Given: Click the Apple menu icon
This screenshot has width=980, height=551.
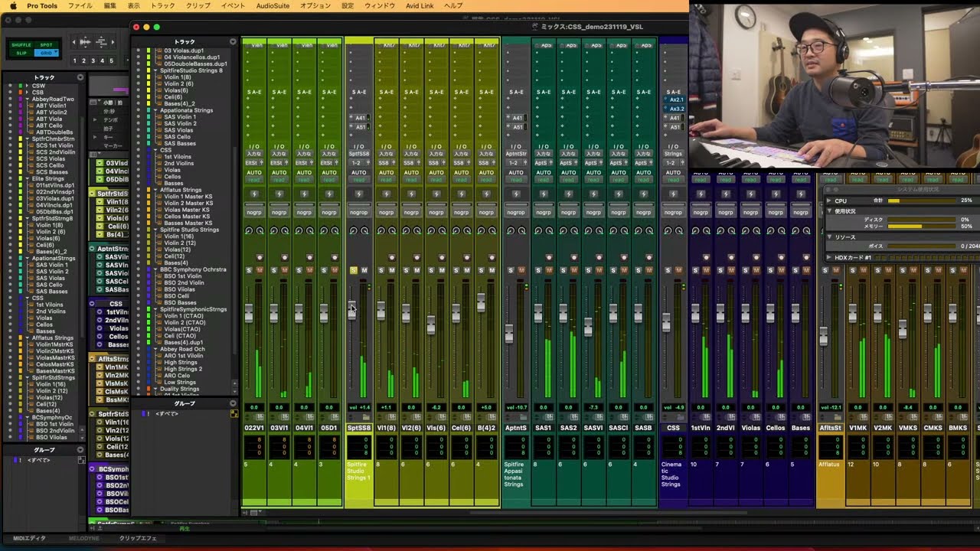Looking at the screenshot, I should [12, 6].
